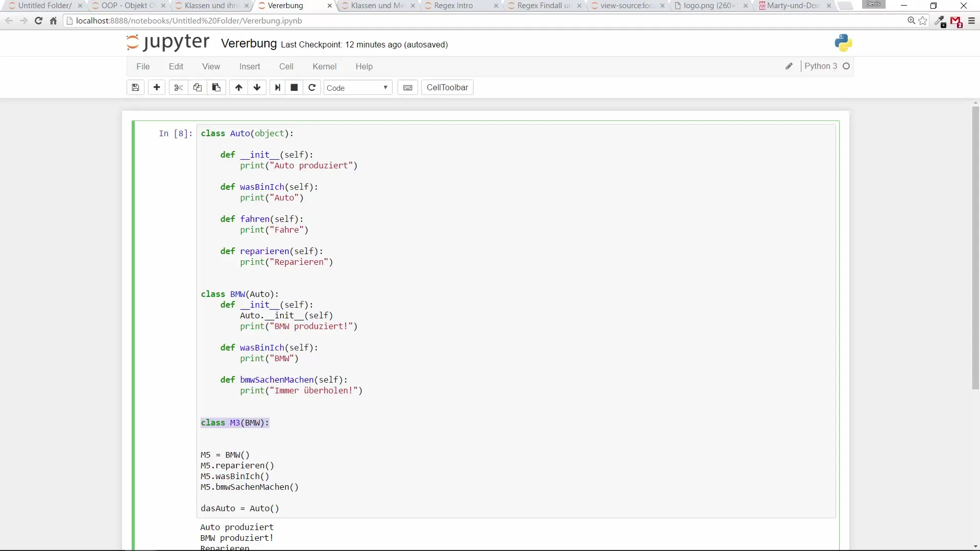980x551 pixels.
Task: Click the line class Auto(object):
Action: 247,133
